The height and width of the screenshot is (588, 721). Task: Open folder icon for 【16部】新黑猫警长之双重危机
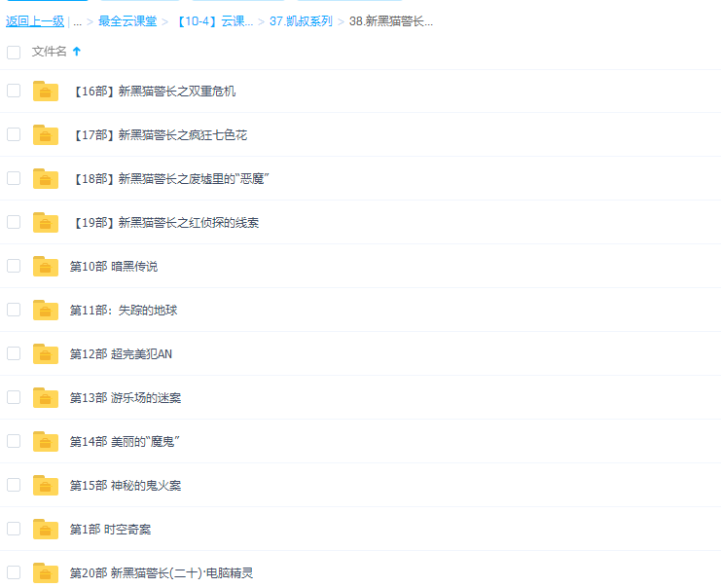point(45,92)
